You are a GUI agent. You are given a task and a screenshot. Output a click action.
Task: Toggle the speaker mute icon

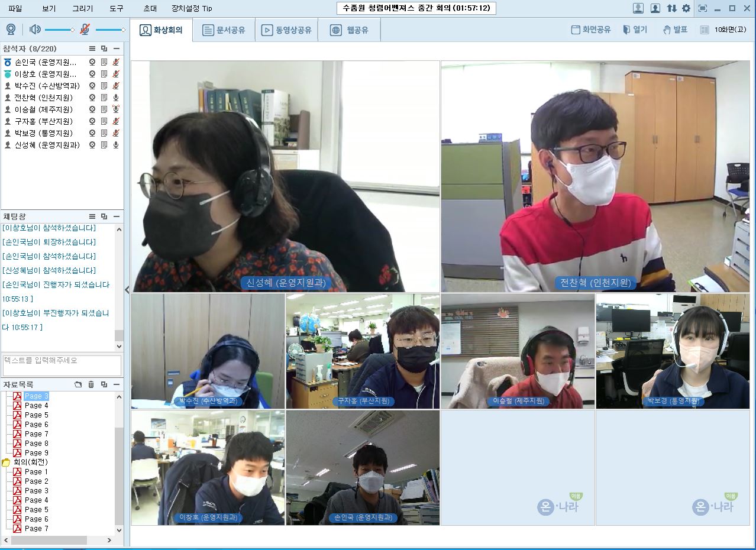35,30
